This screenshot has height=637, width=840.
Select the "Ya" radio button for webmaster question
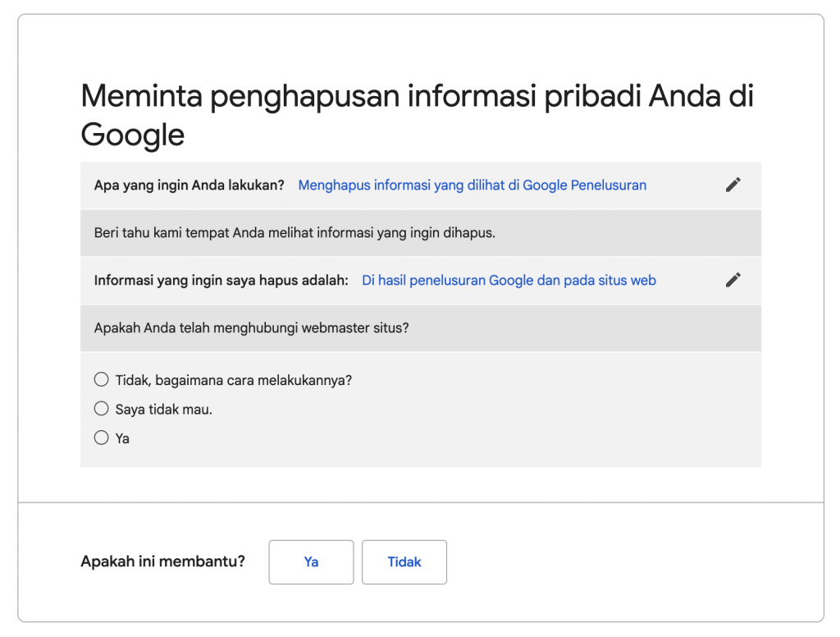[102, 438]
